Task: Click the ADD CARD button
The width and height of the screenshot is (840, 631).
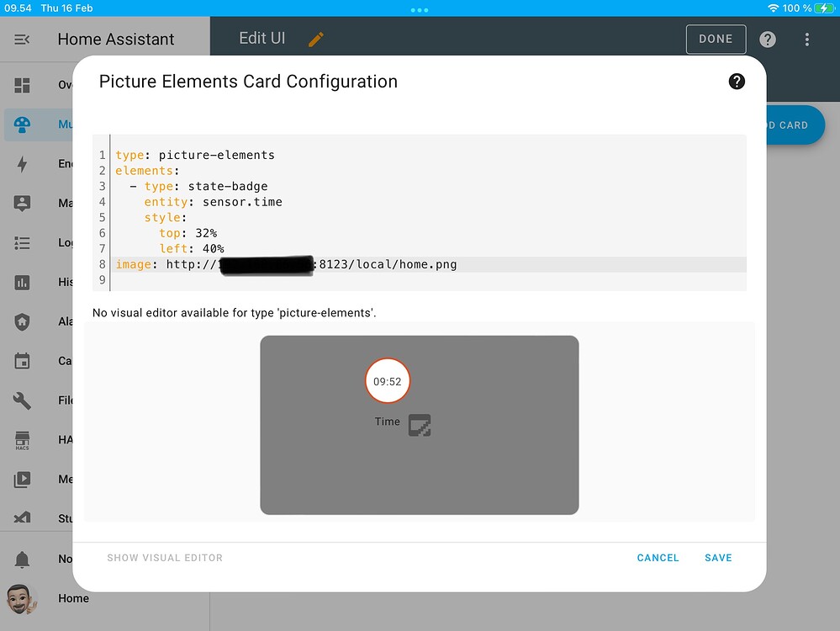Action: (795, 125)
